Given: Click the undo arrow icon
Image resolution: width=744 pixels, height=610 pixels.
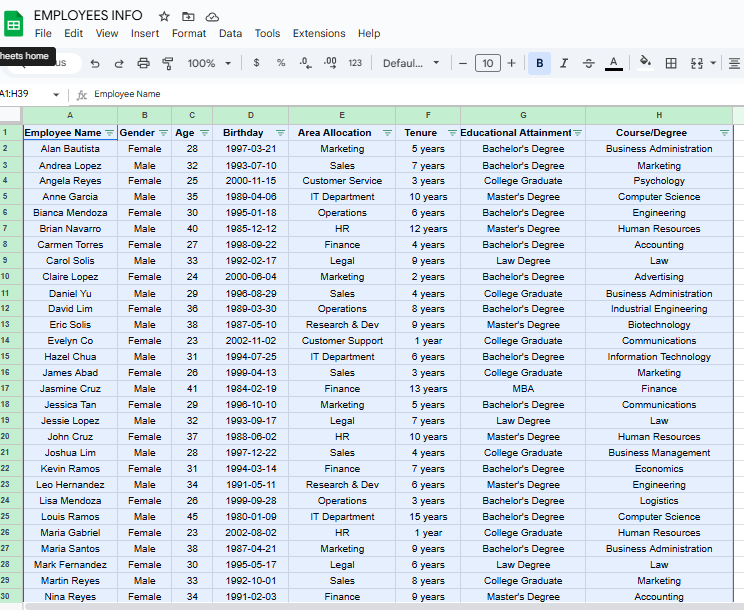Looking at the screenshot, I should [x=95, y=63].
